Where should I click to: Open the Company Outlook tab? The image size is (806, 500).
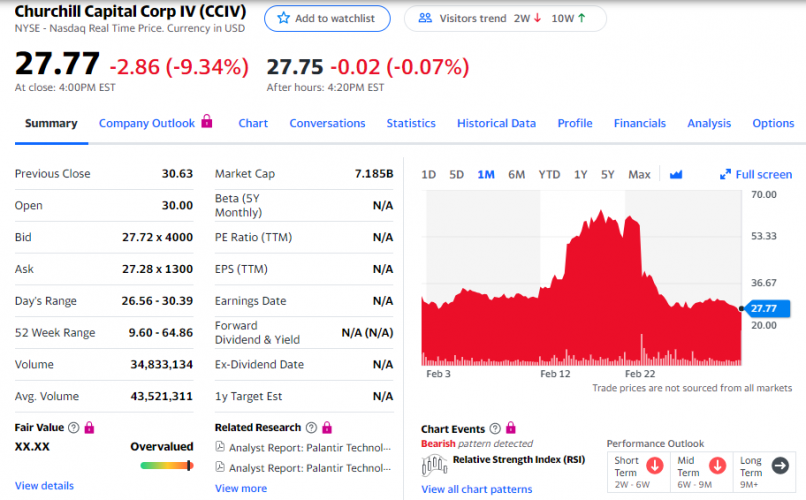147,123
